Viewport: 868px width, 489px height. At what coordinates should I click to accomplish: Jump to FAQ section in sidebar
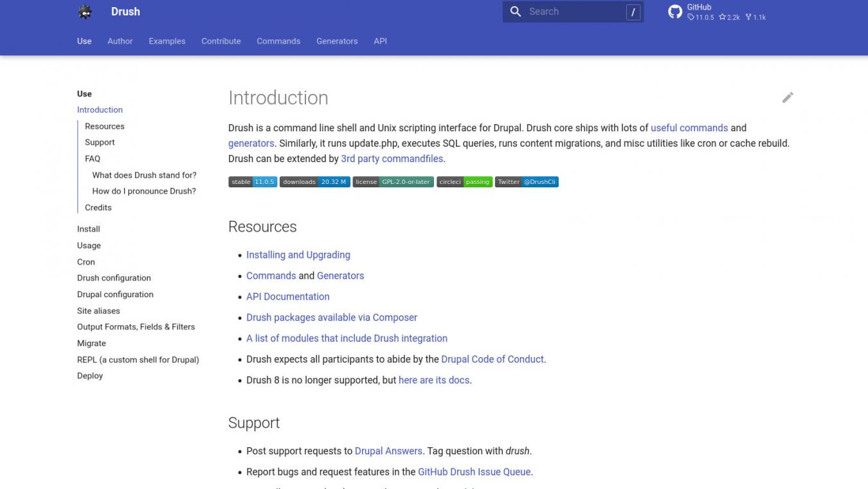click(x=93, y=158)
